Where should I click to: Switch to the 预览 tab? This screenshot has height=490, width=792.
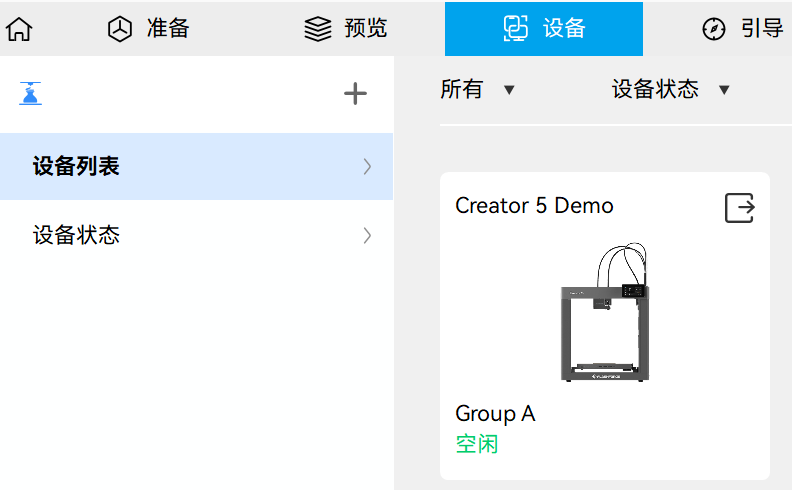345,28
